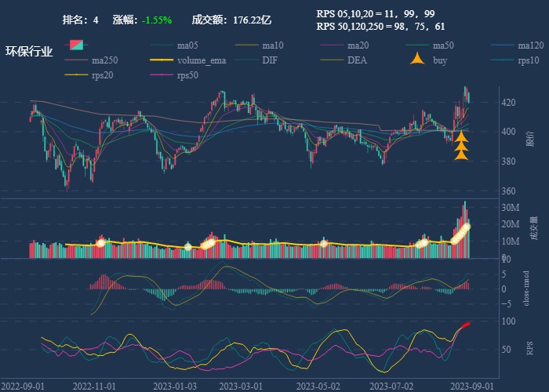Click the 环保行业 chart title
The image size is (549, 392).
29,52
